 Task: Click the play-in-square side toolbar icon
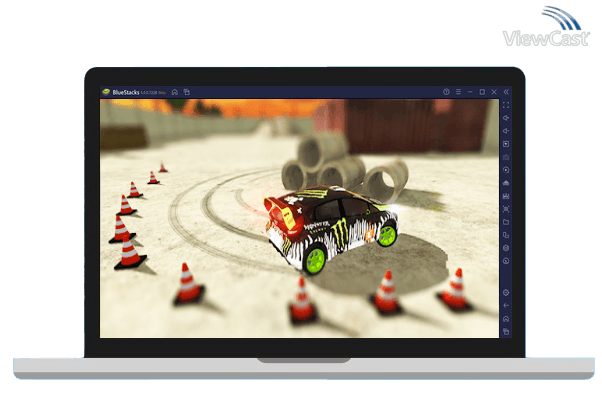[x=506, y=144]
